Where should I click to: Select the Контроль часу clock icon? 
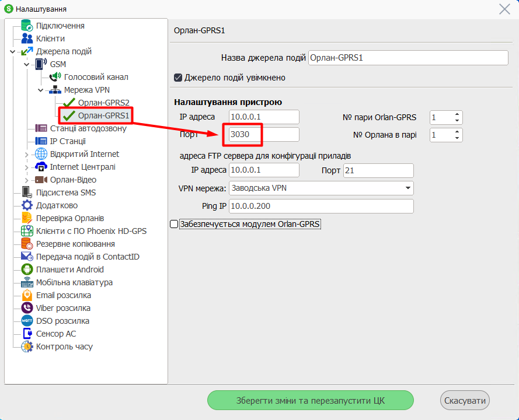coord(27,346)
